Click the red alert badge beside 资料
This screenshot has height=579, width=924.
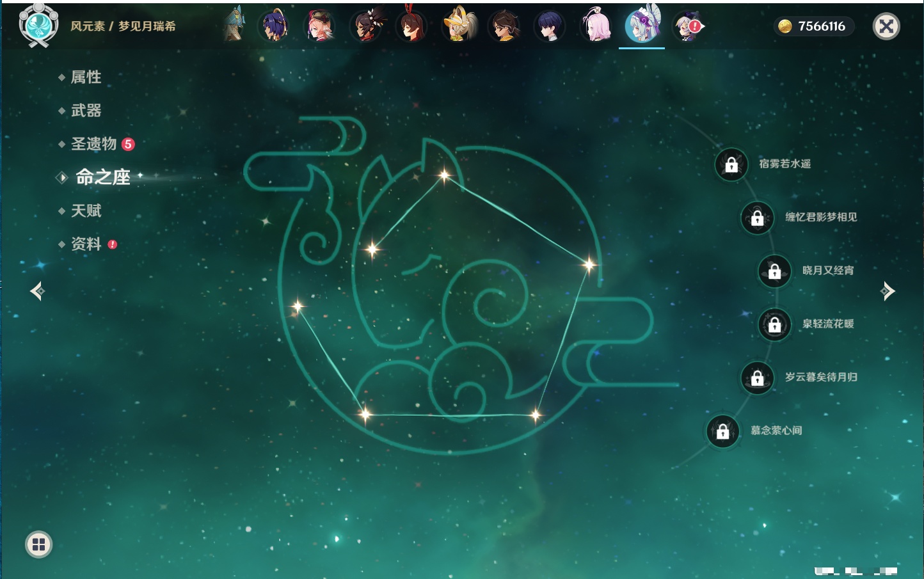click(113, 244)
